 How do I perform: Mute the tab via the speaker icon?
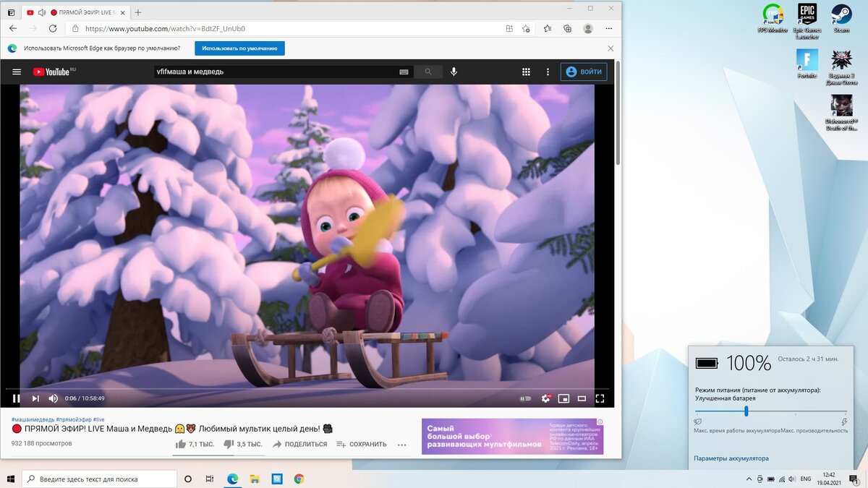click(41, 12)
